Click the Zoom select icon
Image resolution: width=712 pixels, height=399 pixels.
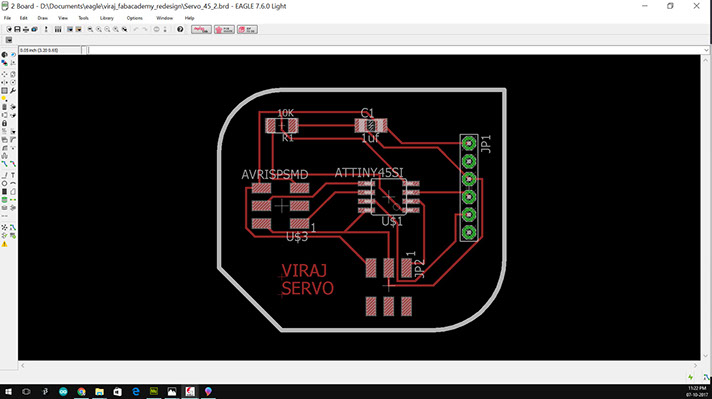click(124, 30)
